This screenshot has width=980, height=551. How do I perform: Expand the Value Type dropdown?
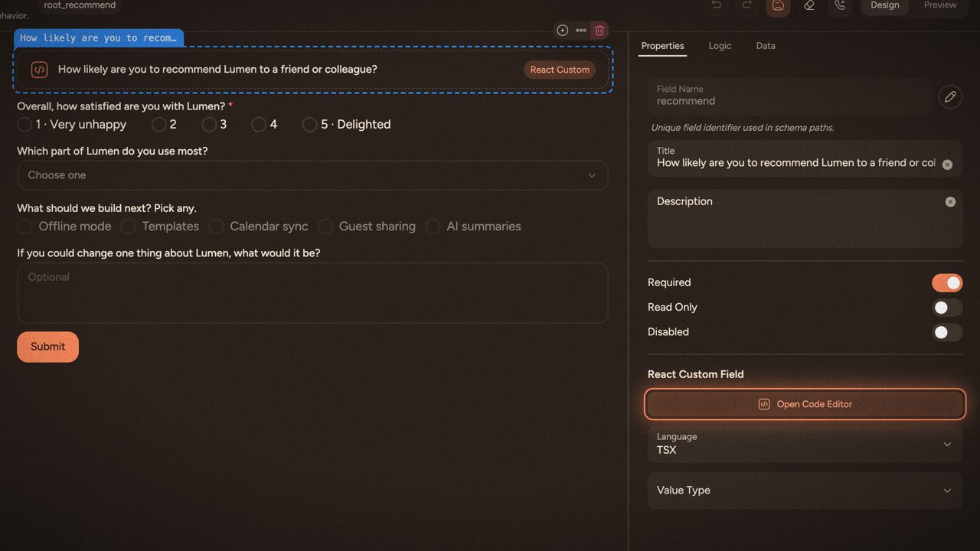pyautogui.click(x=805, y=491)
